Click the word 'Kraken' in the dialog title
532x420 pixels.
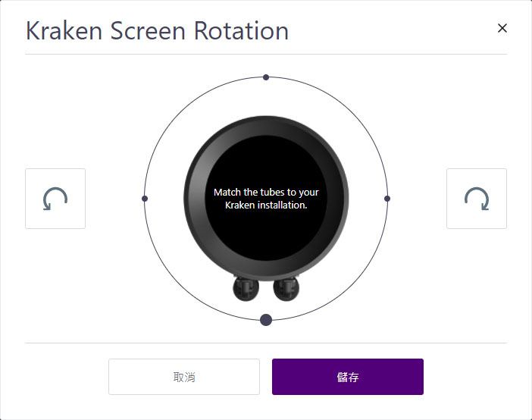64,31
